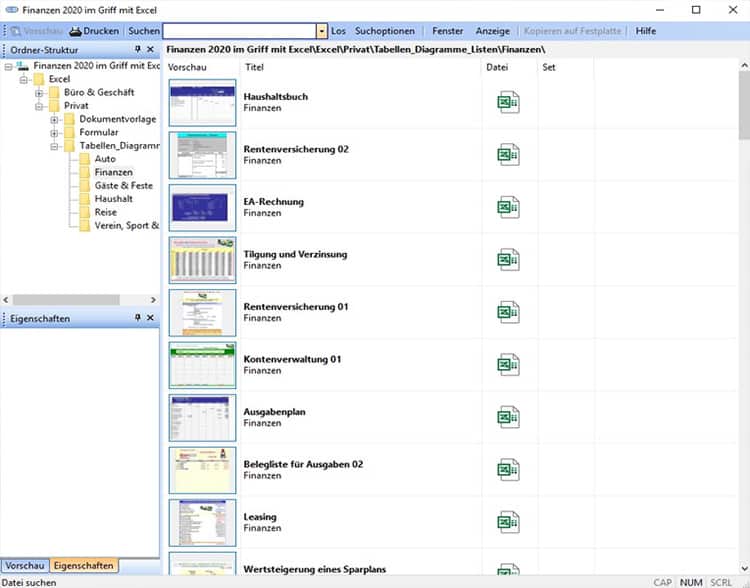750x588 pixels.
Task: Select the 'Kontenverwaltung 01' title text
Action: coord(292,359)
